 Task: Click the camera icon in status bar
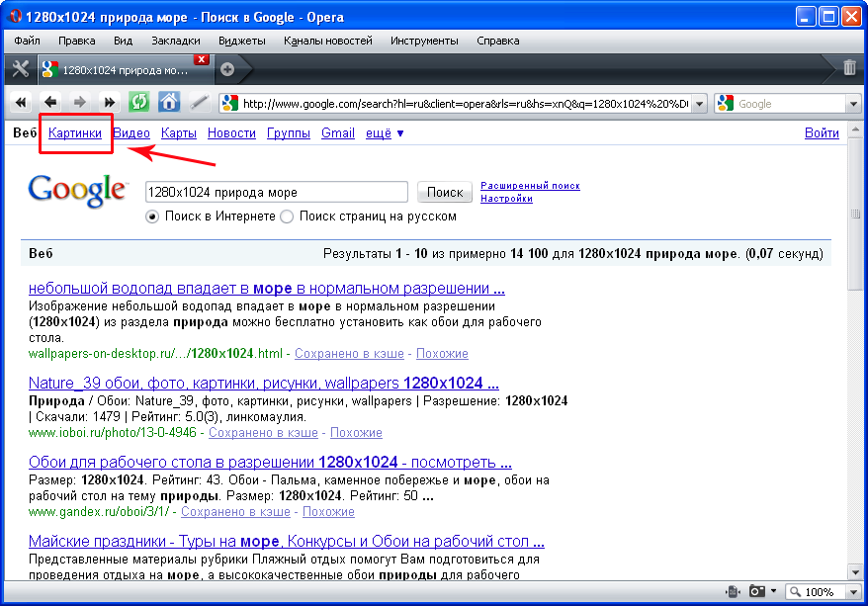pyautogui.click(x=756, y=591)
